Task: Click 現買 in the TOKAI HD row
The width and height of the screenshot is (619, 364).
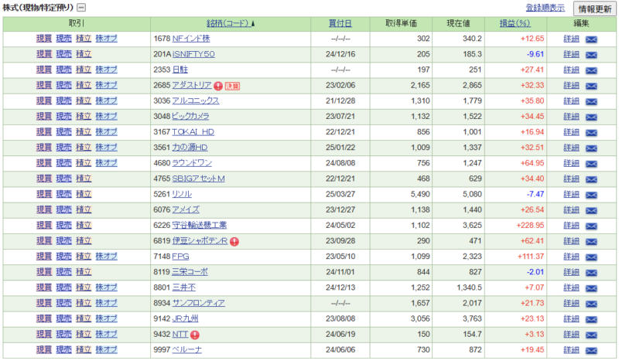Action: [x=44, y=131]
